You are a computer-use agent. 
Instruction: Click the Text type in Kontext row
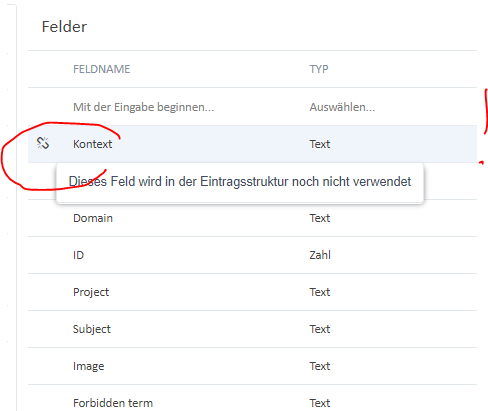320,144
